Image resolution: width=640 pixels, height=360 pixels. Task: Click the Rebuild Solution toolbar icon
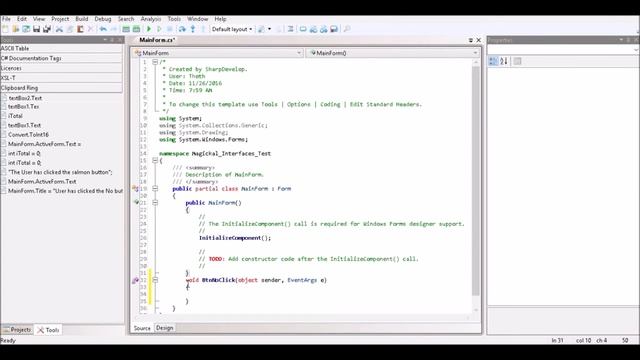(136, 29)
